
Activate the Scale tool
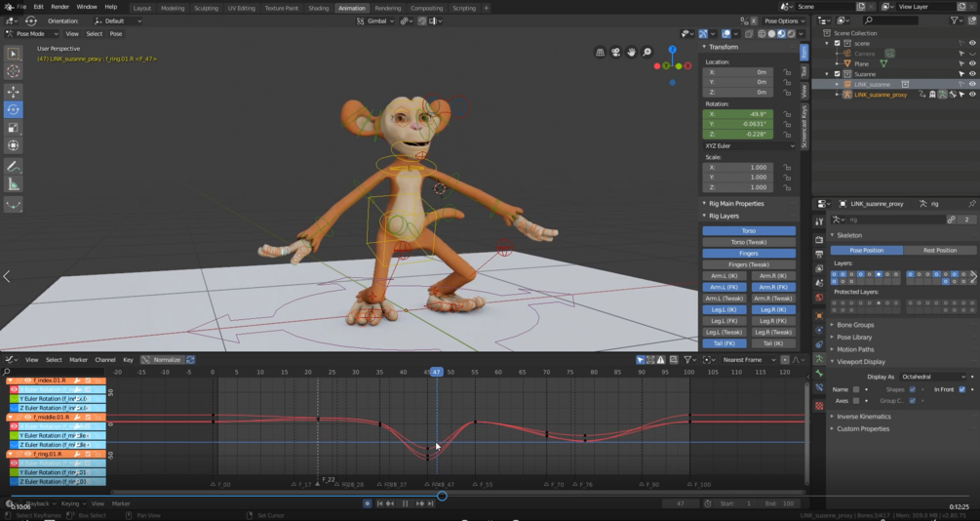point(13,128)
